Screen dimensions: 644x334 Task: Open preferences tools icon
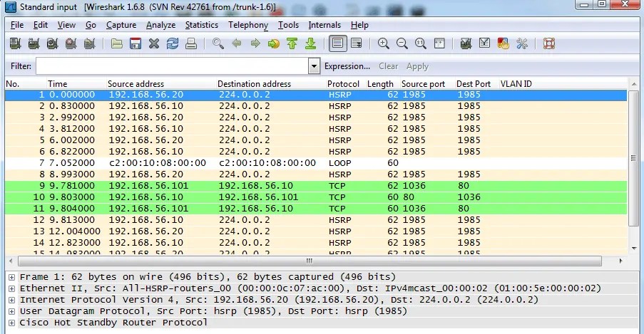pyautogui.click(x=522, y=43)
